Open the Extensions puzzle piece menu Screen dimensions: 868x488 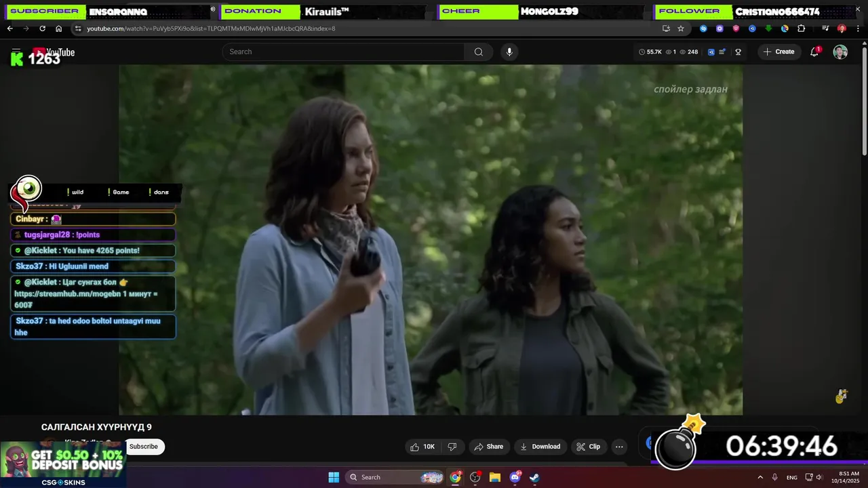click(x=802, y=28)
